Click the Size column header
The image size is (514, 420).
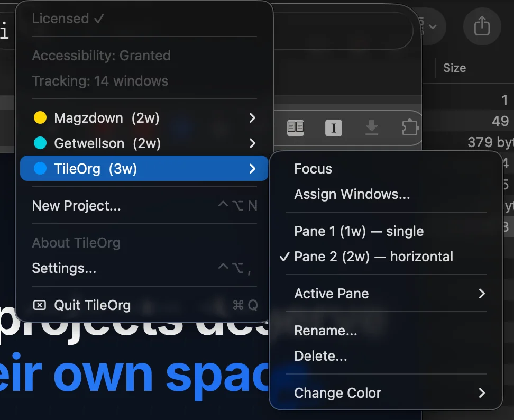point(454,68)
